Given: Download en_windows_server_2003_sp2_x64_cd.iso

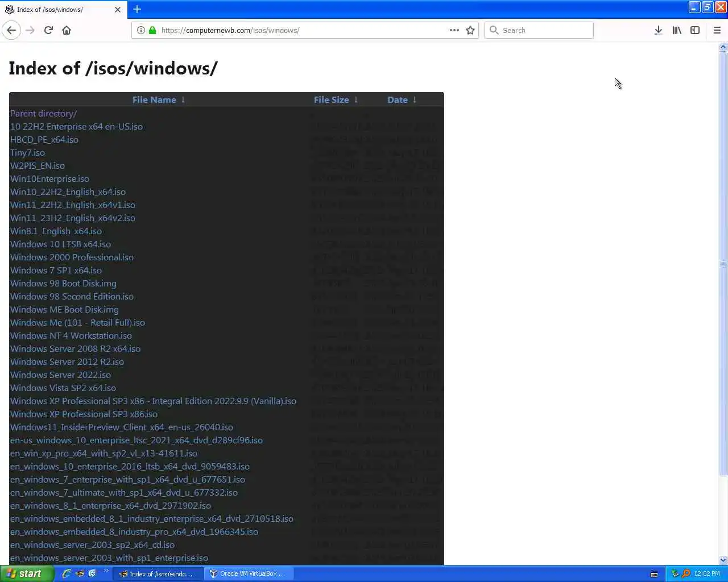Looking at the screenshot, I should pyautogui.click(x=92, y=544).
